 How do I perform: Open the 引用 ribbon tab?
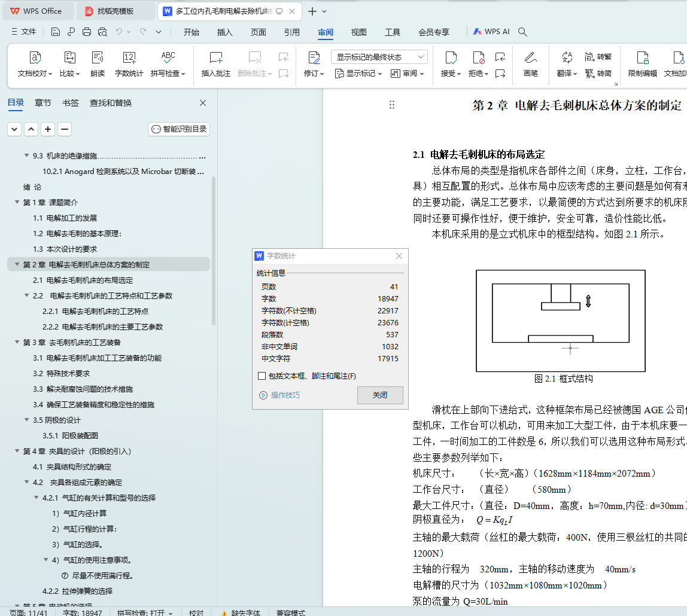tap(292, 32)
